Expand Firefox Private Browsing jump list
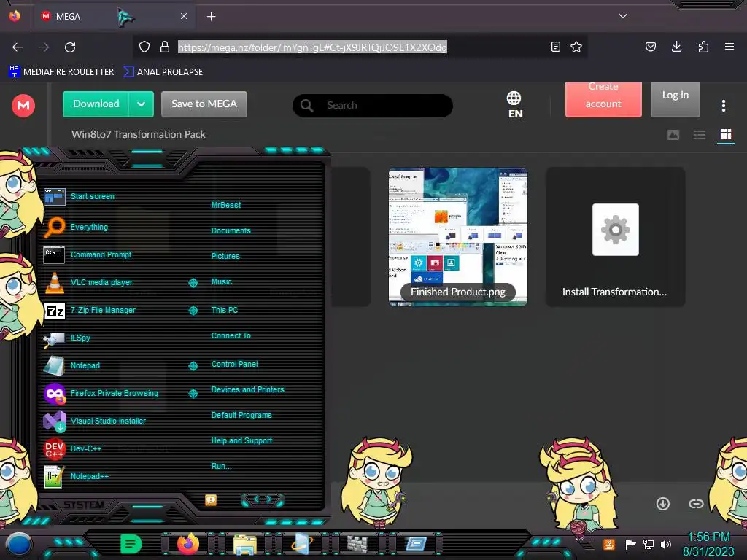 [x=193, y=393]
